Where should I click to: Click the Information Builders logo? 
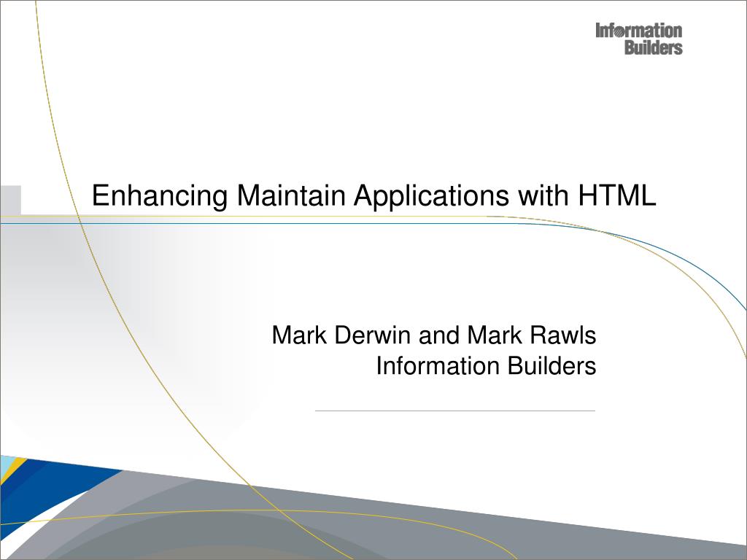pos(639,39)
